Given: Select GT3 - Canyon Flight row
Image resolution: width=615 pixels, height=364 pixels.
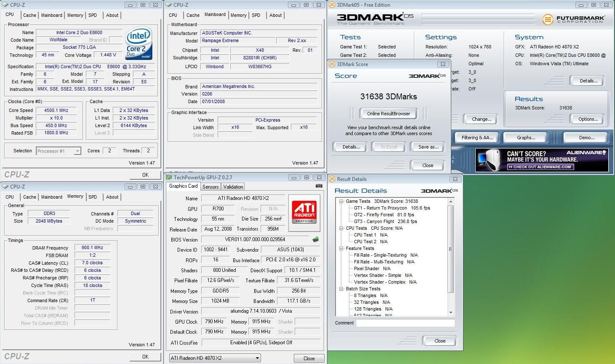Looking at the screenshot, I should [385, 221].
